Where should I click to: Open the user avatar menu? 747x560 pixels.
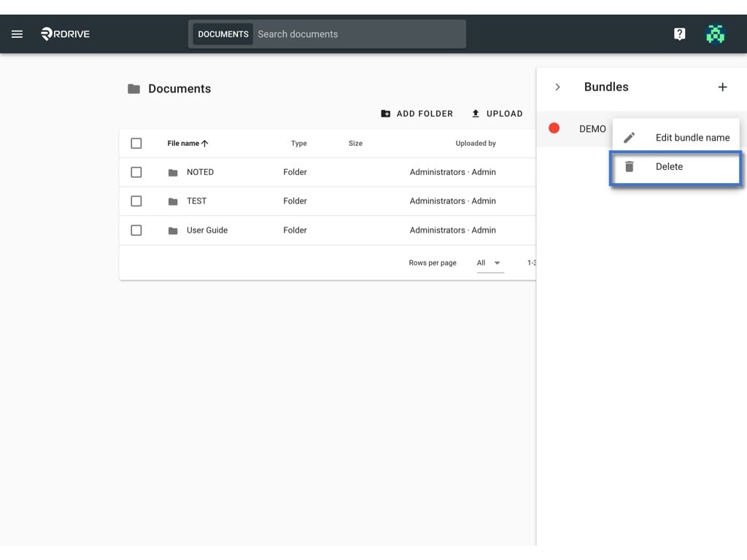(715, 34)
